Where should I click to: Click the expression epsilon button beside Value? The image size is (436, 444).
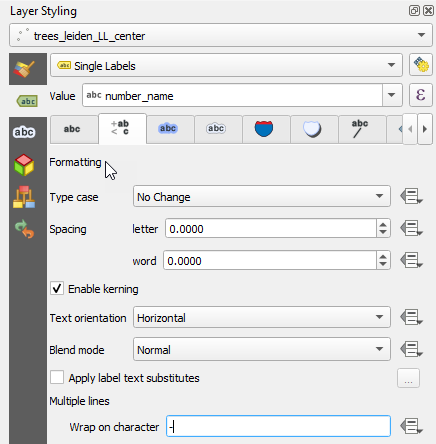pos(420,95)
